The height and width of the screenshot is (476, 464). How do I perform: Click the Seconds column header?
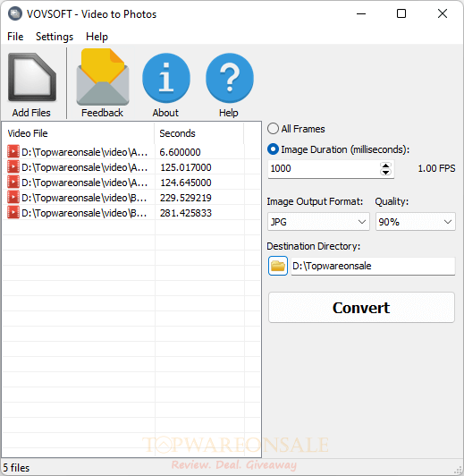[199, 133]
